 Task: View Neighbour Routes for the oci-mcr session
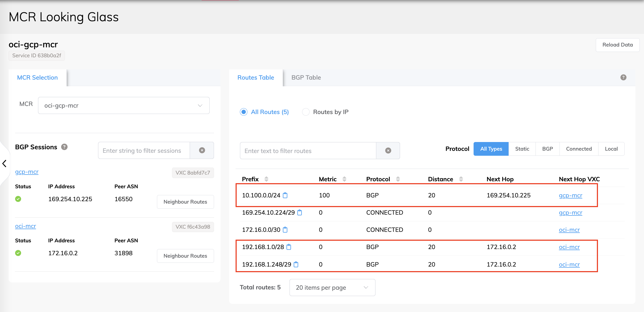(185, 256)
